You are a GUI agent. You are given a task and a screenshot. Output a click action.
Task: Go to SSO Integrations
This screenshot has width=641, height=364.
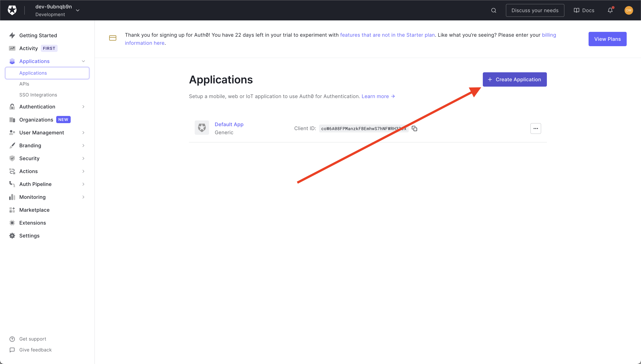(38, 95)
